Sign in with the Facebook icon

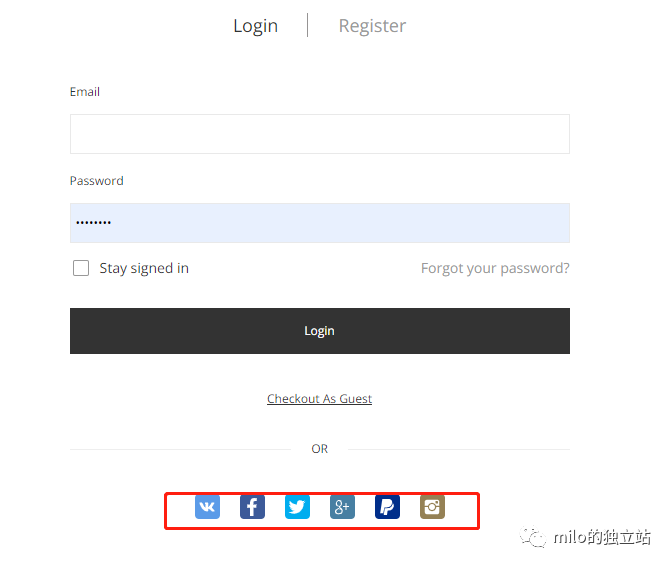(252, 507)
